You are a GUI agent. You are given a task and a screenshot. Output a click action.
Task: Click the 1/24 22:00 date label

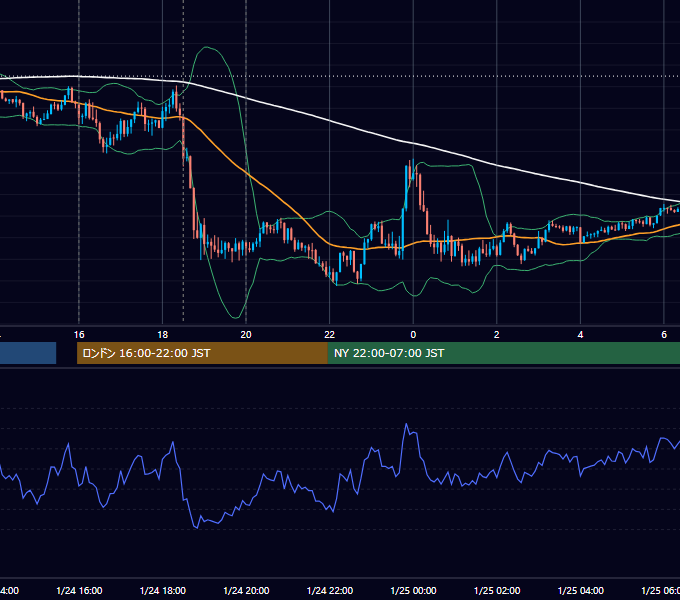[330, 590]
